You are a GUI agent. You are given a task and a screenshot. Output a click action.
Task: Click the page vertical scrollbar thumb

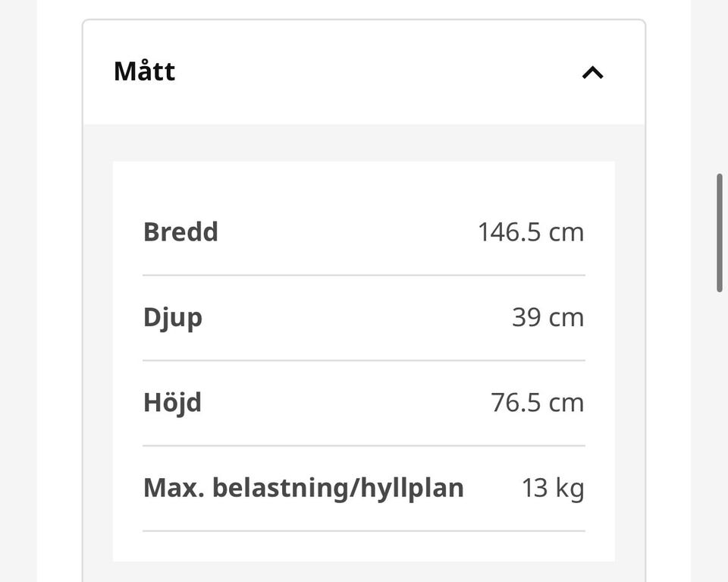pos(720,233)
